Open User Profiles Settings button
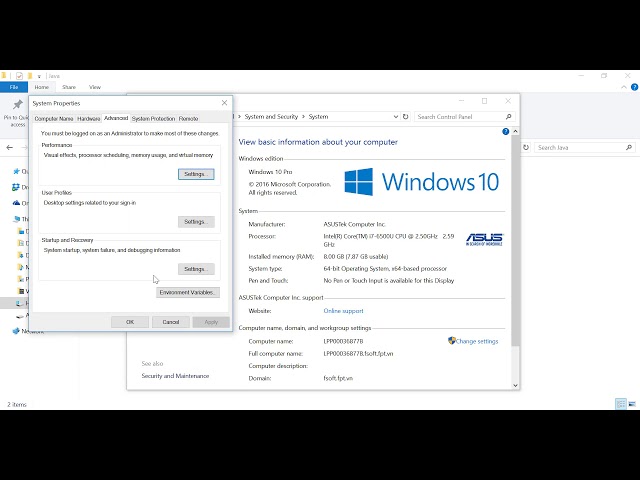640x480 pixels. pyautogui.click(x=196, y=222)
